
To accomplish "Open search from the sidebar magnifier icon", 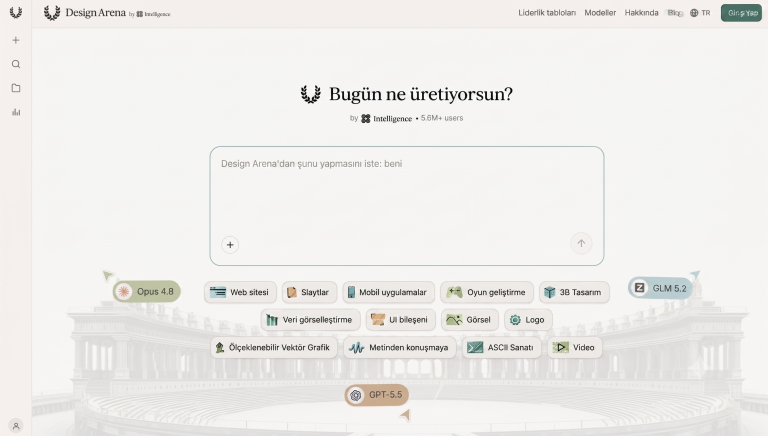I will [16, 64].
